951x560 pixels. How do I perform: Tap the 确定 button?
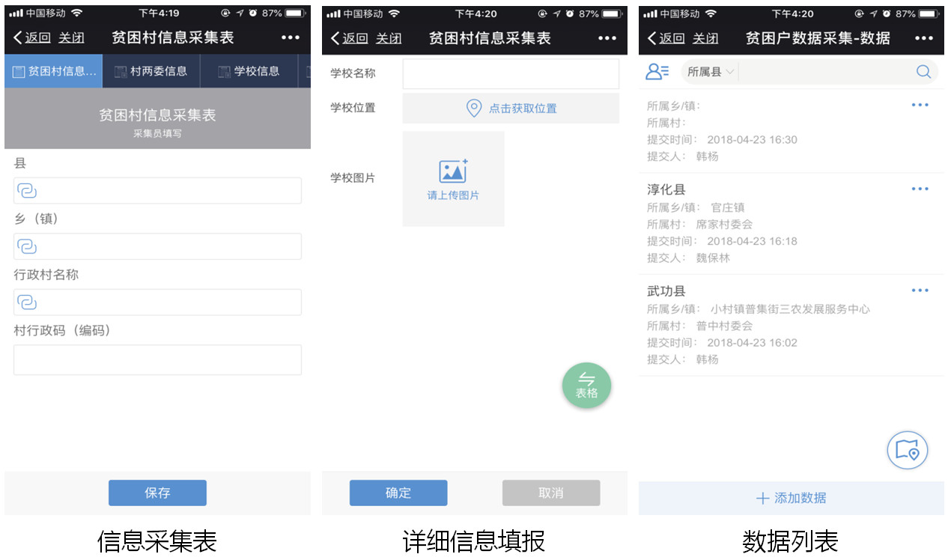click(398, 493)
